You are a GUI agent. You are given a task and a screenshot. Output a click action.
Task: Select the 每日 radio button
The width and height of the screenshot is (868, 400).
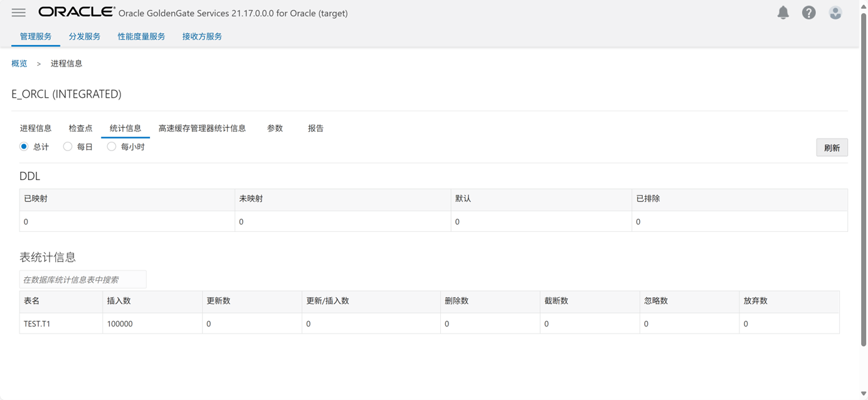(x=68, y=147)
